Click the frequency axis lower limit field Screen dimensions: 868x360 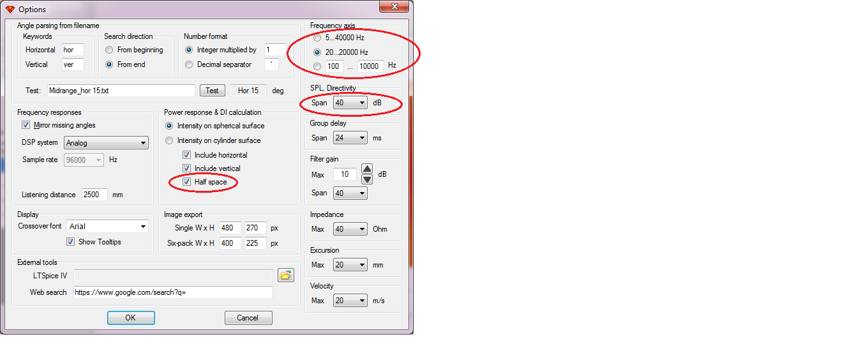[334, 66]
